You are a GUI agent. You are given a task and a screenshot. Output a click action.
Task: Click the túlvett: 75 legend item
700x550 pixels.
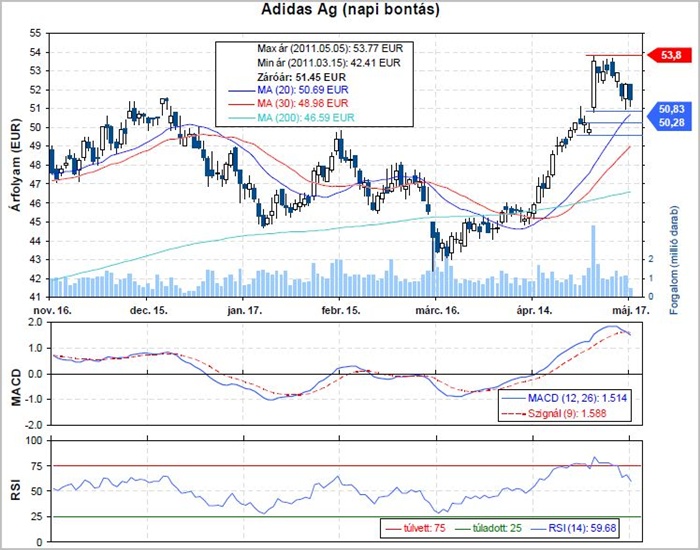(x=416, y=529)
